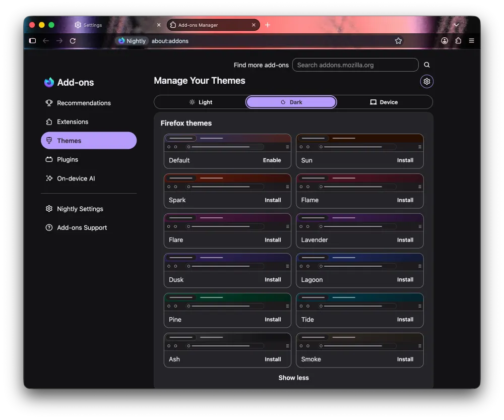The image size is (504, 420).
Task: Close the Settings tab
Action: point(159,25)
